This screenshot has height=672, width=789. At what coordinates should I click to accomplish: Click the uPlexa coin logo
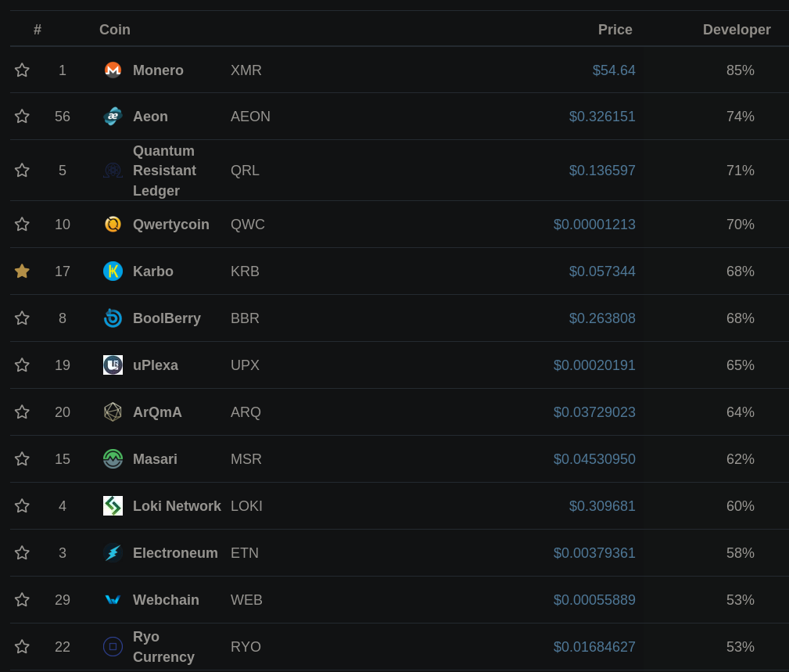(113, 365)
